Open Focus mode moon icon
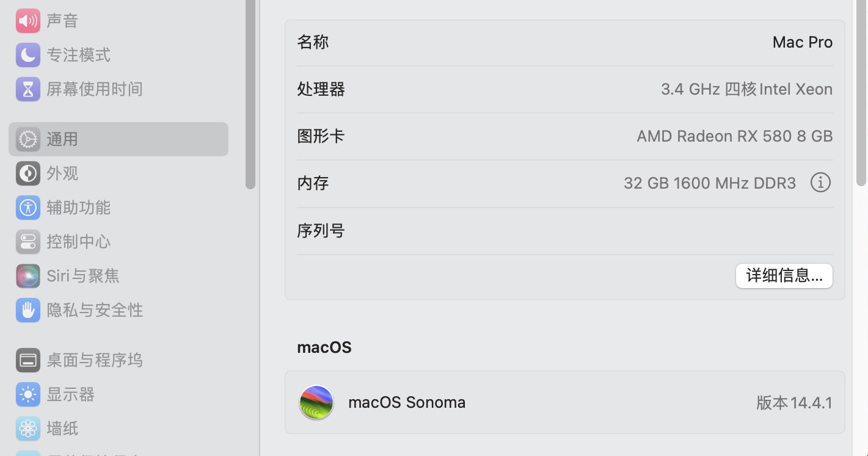The image size is (868, 456). 28,55
